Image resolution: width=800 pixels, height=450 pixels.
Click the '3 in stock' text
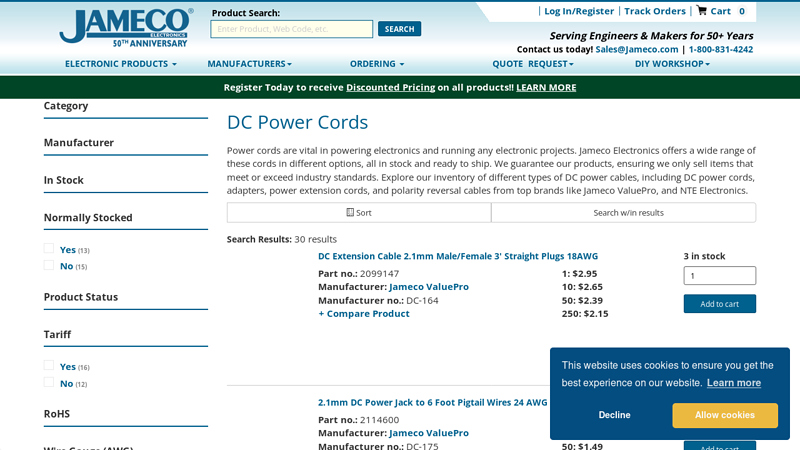(704, 256)
